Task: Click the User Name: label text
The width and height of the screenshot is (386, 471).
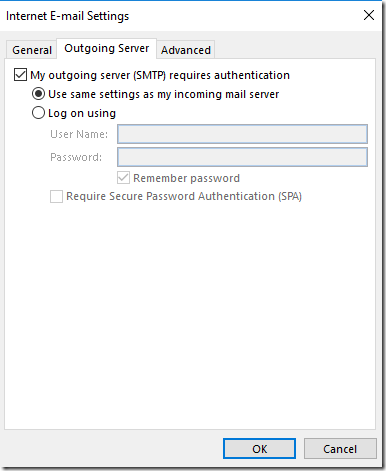Action: pyautogui.click(x=79, y=134)
